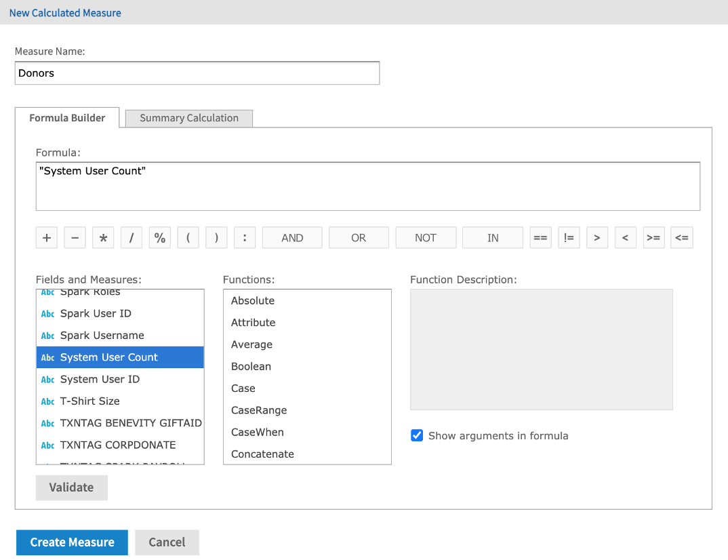Uncheck Show arguments in formula
The image size is (728, 560).
coord(417,435)
